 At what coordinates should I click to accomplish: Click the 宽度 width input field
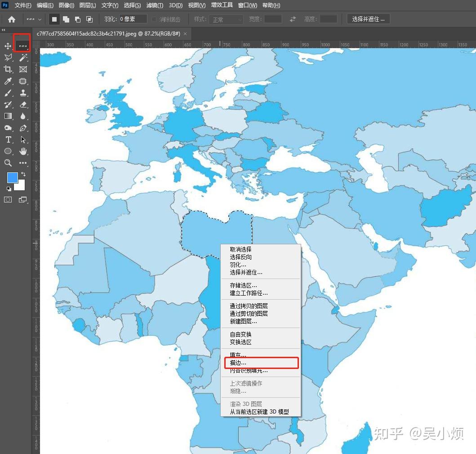(273, 19)
